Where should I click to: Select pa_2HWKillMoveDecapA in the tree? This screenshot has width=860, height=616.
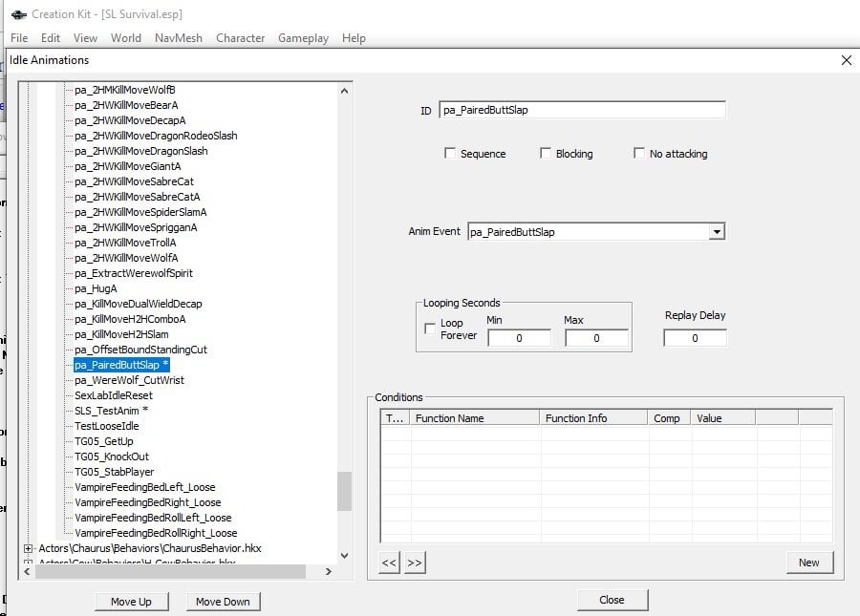(130, 120)
